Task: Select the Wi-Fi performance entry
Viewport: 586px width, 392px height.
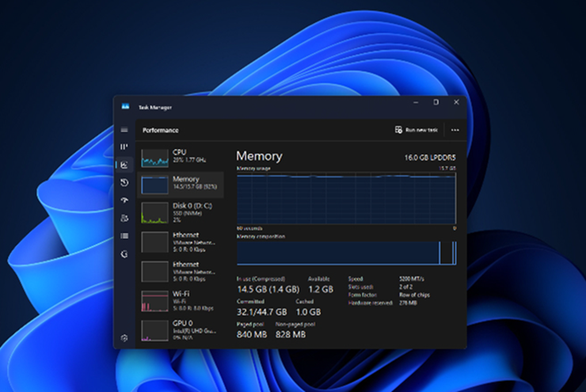Action: point(181,301)
